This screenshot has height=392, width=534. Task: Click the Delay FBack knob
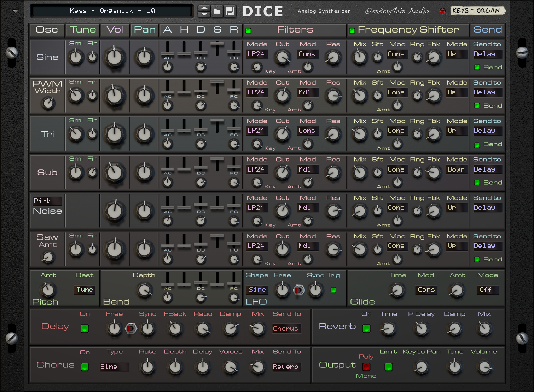pyautogui.click(x=175, y=329)
